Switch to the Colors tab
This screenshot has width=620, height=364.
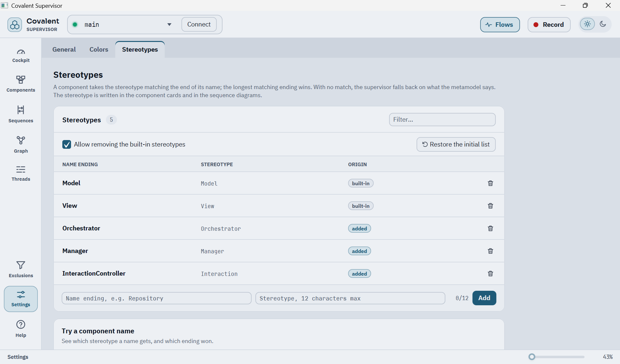(99, 49)
